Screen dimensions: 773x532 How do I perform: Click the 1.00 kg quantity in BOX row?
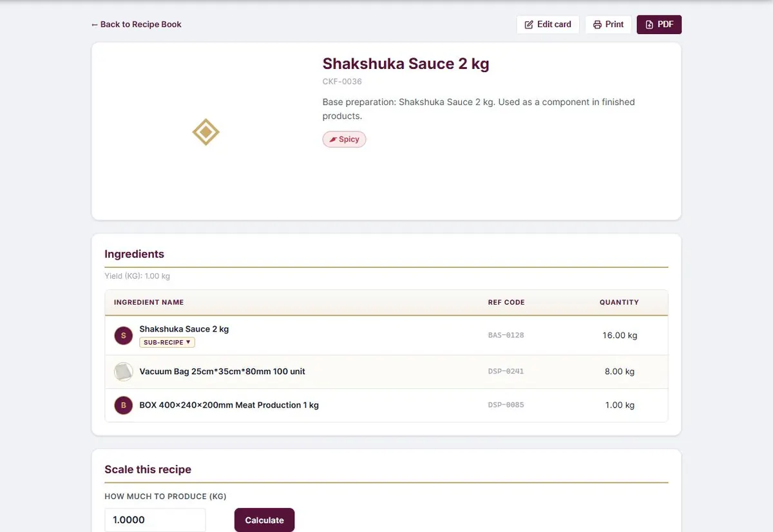coord(620,405)
